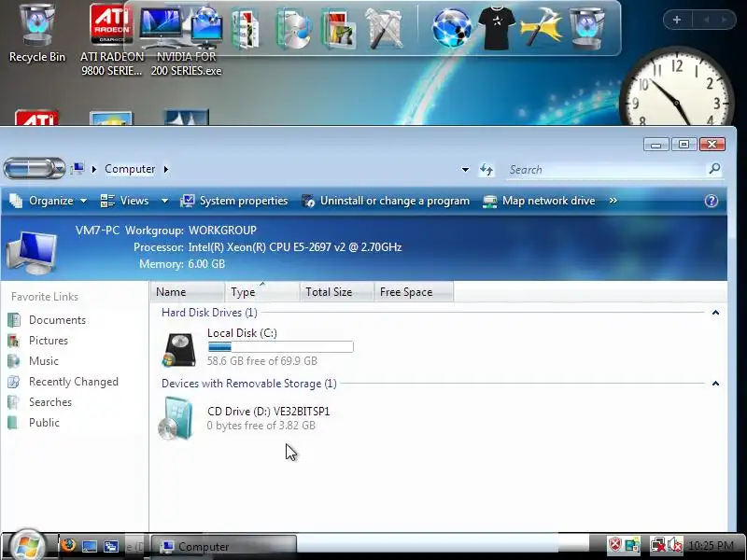The image size is (747, 560).
Task: Open the recent pages dropdown arrow
Action: pos(60,169)
